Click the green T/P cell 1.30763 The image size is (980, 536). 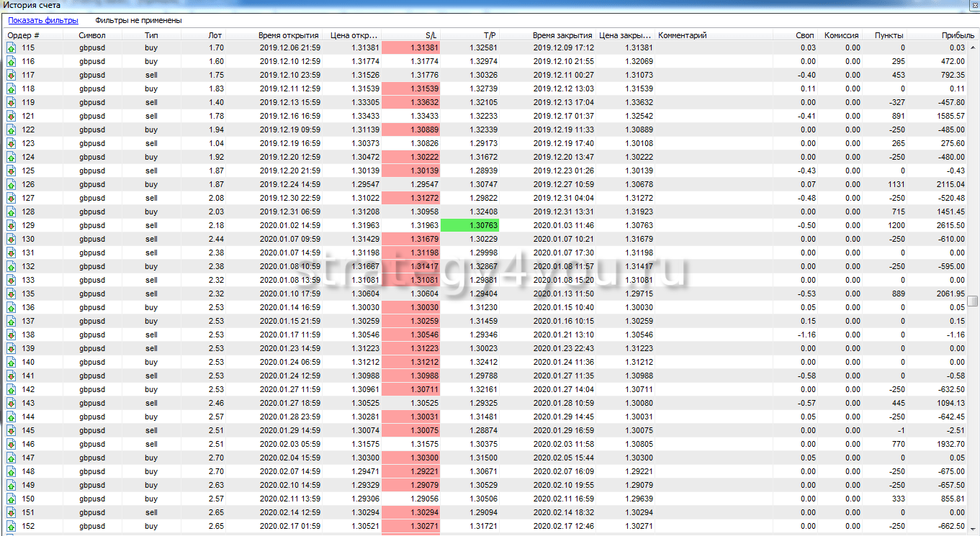[469, 226]
